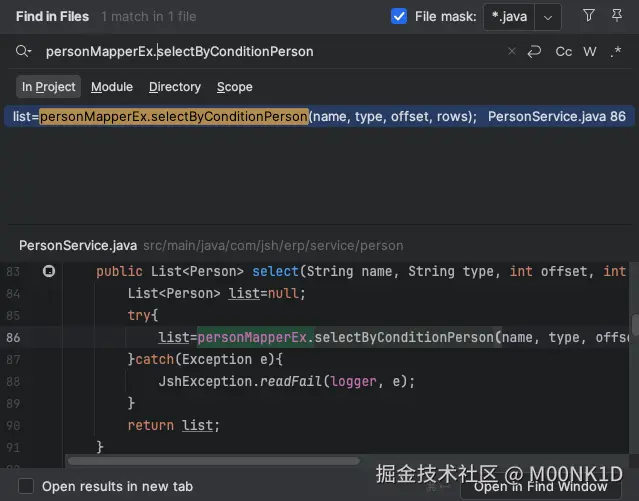Click the *.java file mask field
The image size is (639, 501).
tap(509, 17)
